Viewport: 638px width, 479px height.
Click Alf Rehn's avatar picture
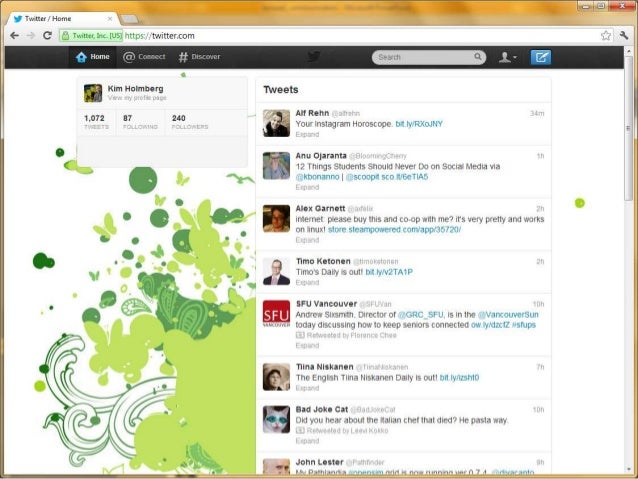pos(276,123)
